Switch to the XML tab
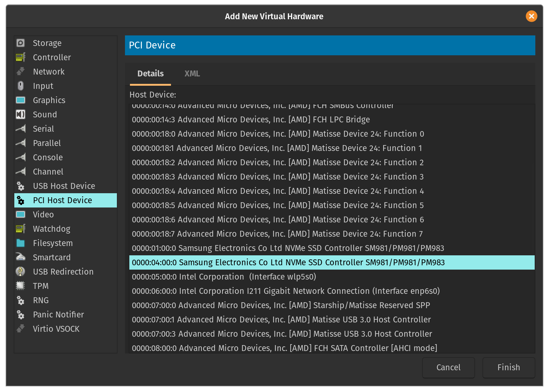Image resolution: width=549 pixels, height=392 pixels. click(x=192, y=74)
